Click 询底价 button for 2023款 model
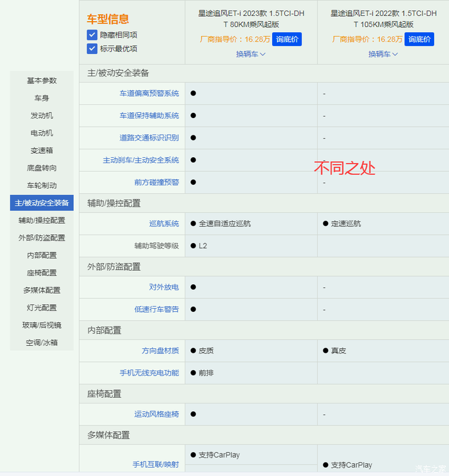The height and width of the screenshot is (476, 449). coord(286,39)
